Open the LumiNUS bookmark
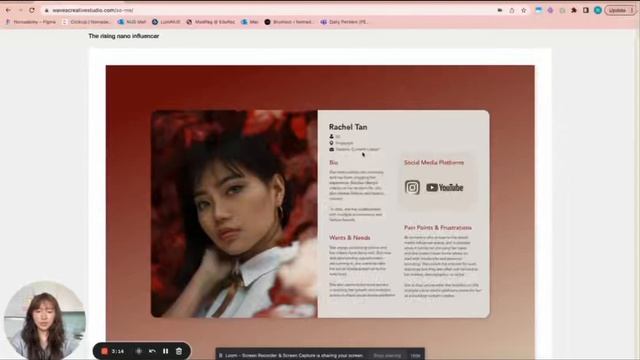Screen dimensions: 640x360 (x=166, y=22)
